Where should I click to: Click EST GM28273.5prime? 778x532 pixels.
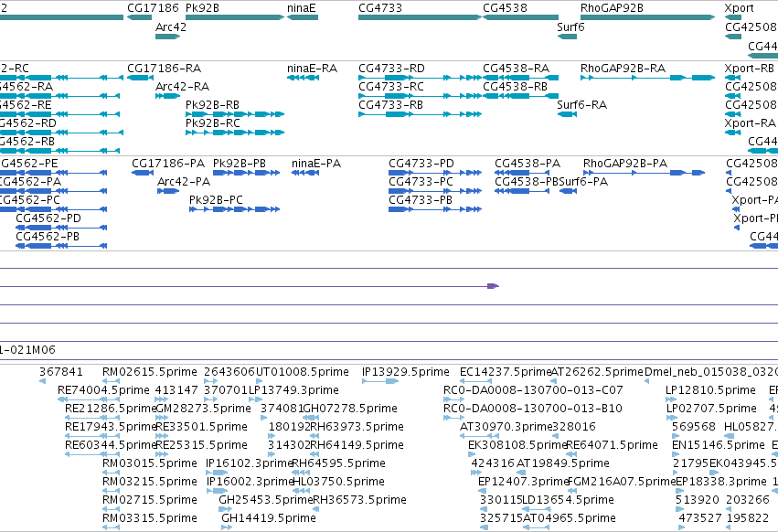point(204,409)
